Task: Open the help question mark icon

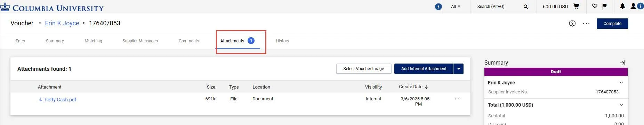Action: (572, 24)
